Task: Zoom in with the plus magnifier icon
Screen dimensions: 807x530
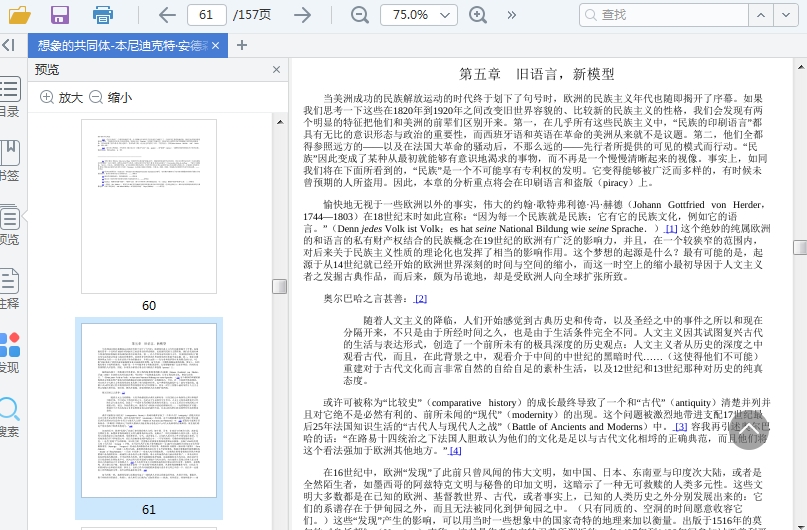Action: point(478,14)
